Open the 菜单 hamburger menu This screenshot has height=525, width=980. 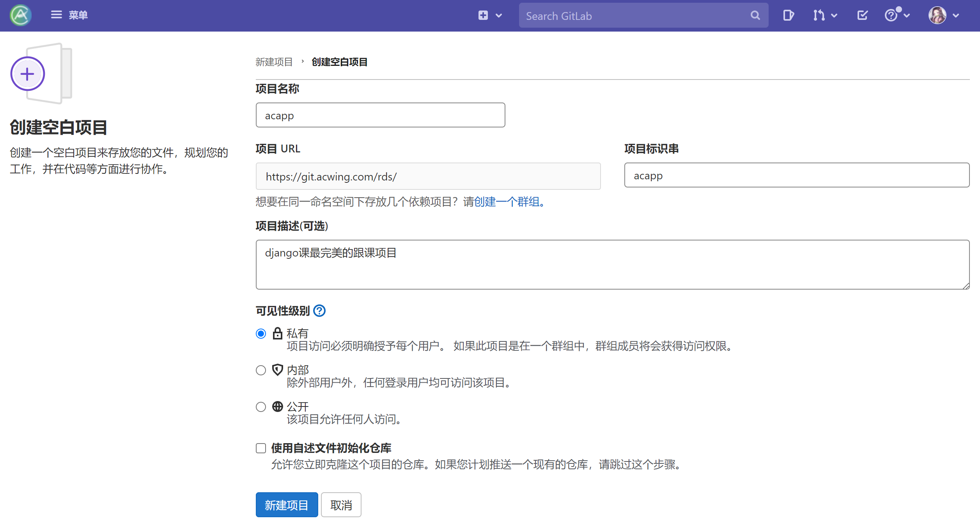[69, 15]
